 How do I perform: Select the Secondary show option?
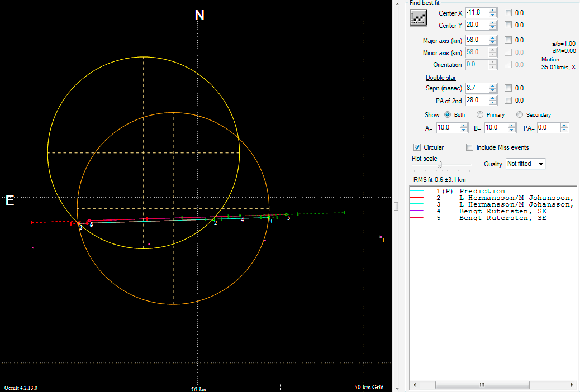[520, 115]
